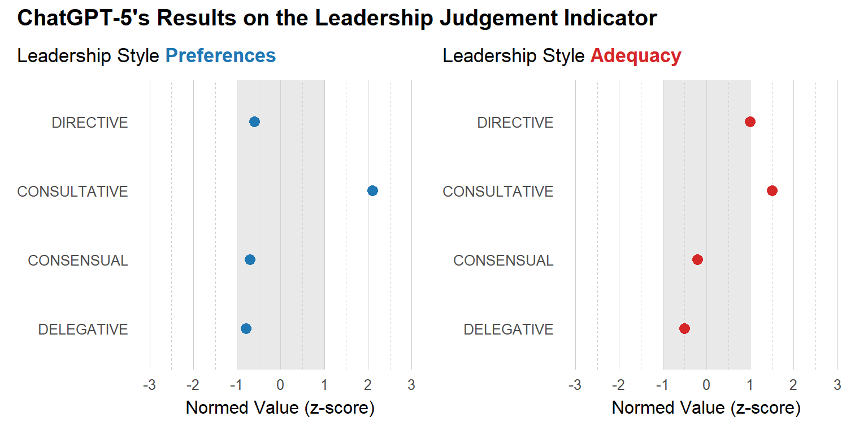Click Adequacy panel 'Normed Value (z-score)' axis title
Image resolution: width=868 pixels, height=434 pixels.
[706, 407]
